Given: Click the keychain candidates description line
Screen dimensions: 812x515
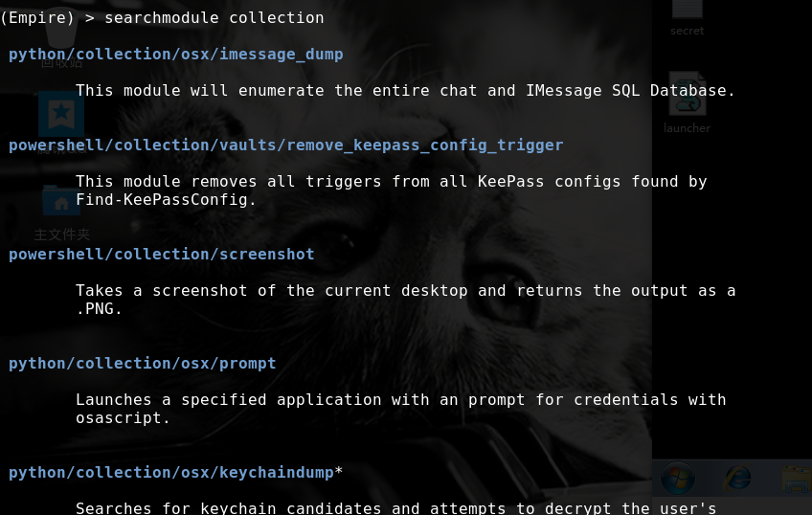Looking at the screenshot, I should tap(395, 508).
